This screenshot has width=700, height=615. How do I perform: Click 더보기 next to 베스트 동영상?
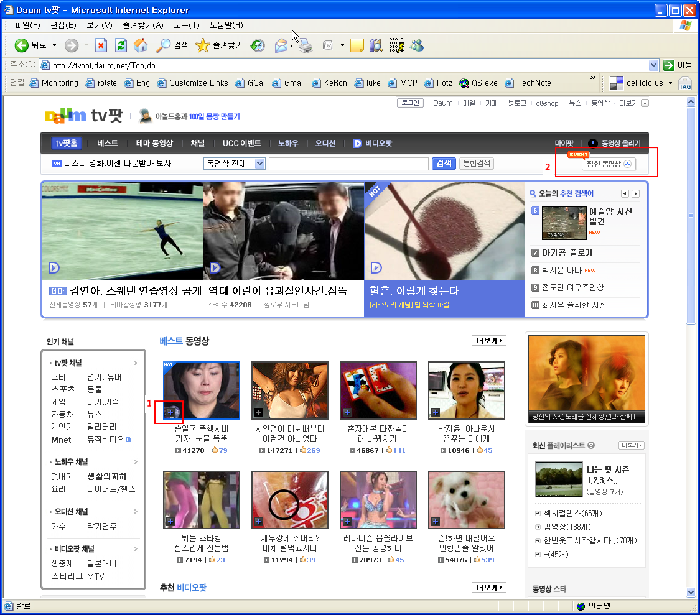[x=489, y=341]
